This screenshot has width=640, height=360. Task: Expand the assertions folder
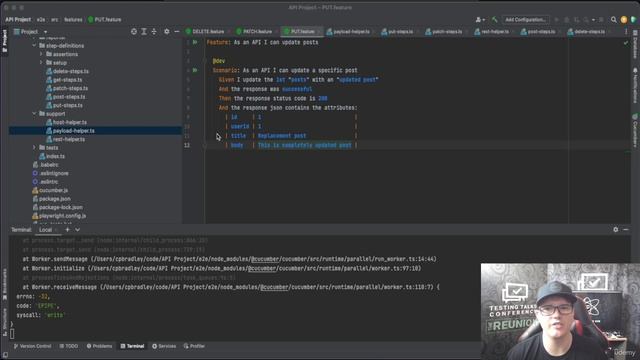coord(41,54)
